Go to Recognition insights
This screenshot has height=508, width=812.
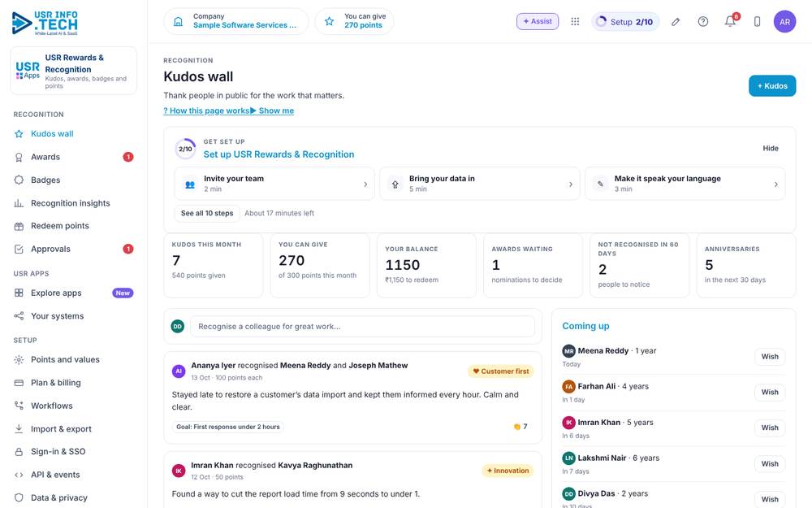[x=74, y=203]
